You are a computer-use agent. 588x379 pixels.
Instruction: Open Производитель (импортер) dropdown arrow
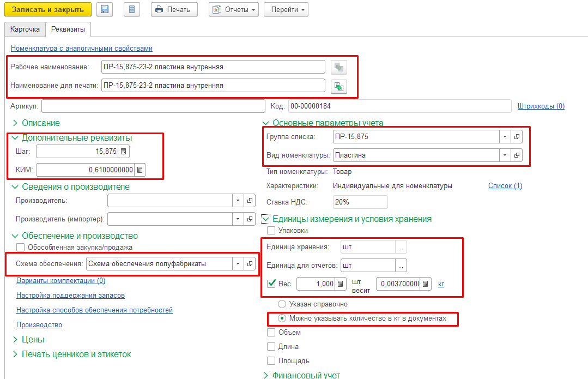click(x=238, y=219)
